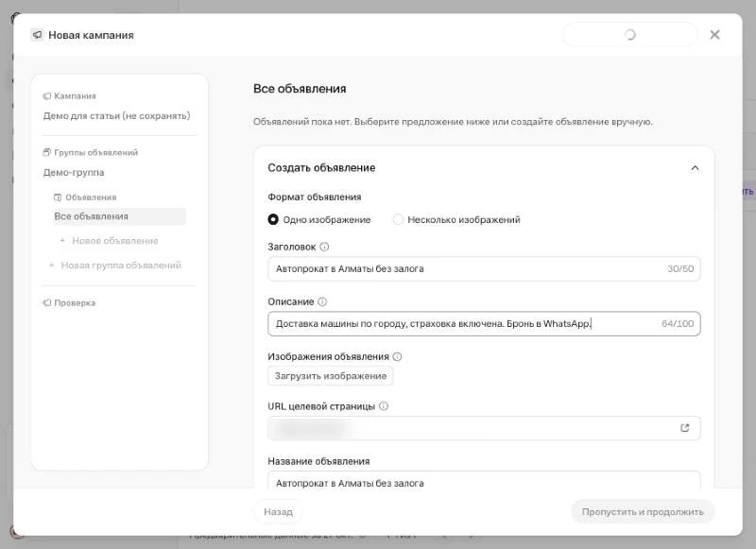Focus the Описание description input

click(x=484, y=324)
